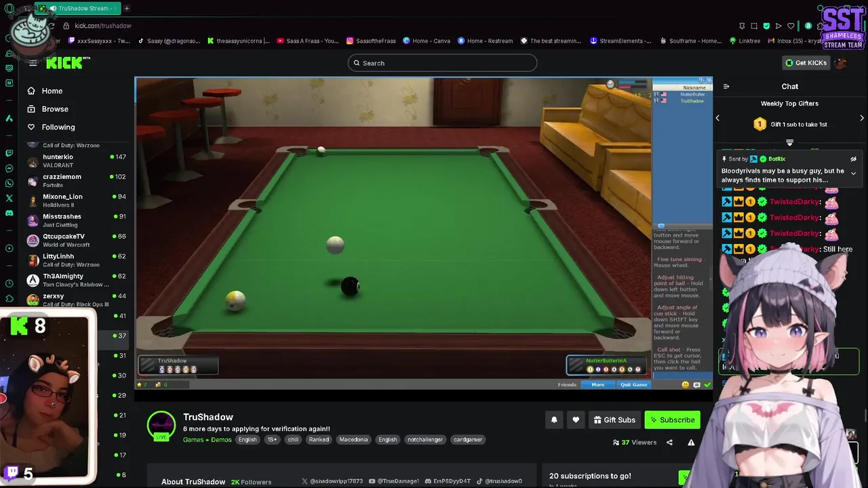Click the search field
The width and height of the screenshot is (868, 488).
click(x=442, y=63)
